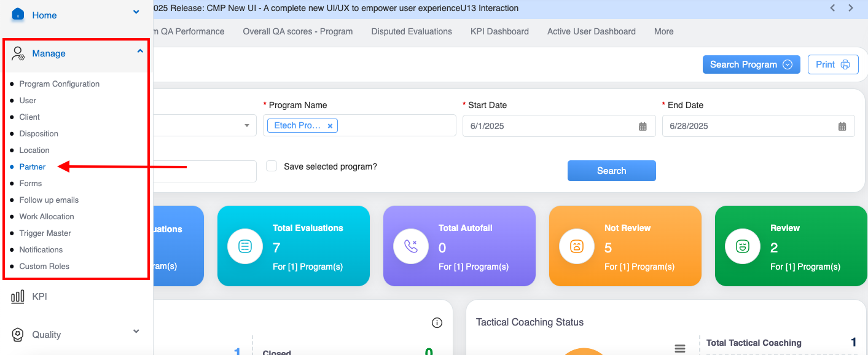Remove the Etech program tag
The height and width of the screenshot is (355, 868).
(330, 126)
